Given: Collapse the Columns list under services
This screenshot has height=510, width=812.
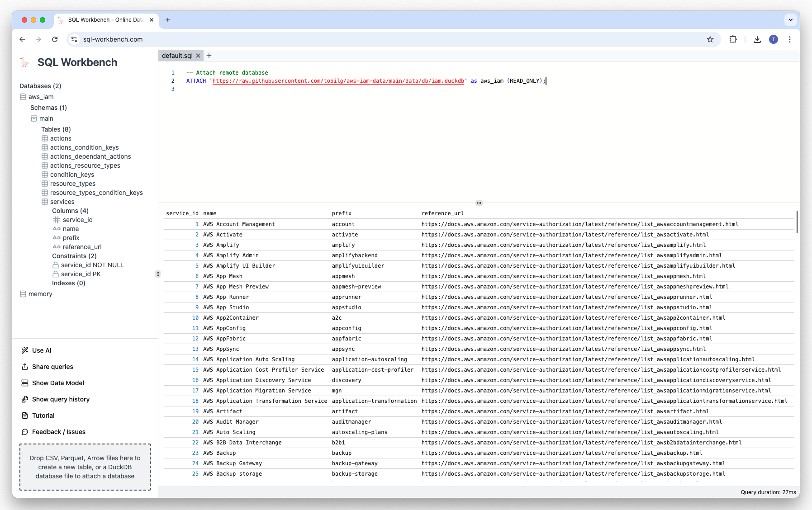Looking at the screenshot, I should coord(70,211).
